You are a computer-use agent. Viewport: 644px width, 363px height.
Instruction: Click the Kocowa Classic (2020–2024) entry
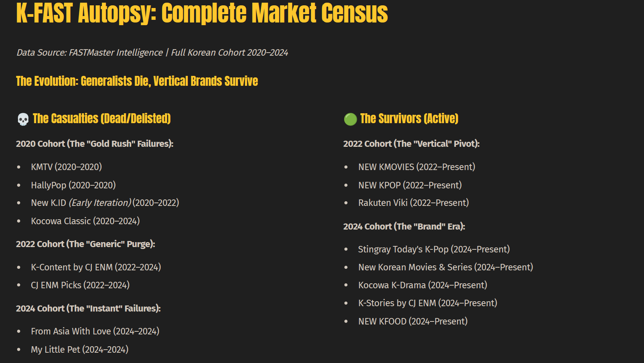(x=85, y=221)
